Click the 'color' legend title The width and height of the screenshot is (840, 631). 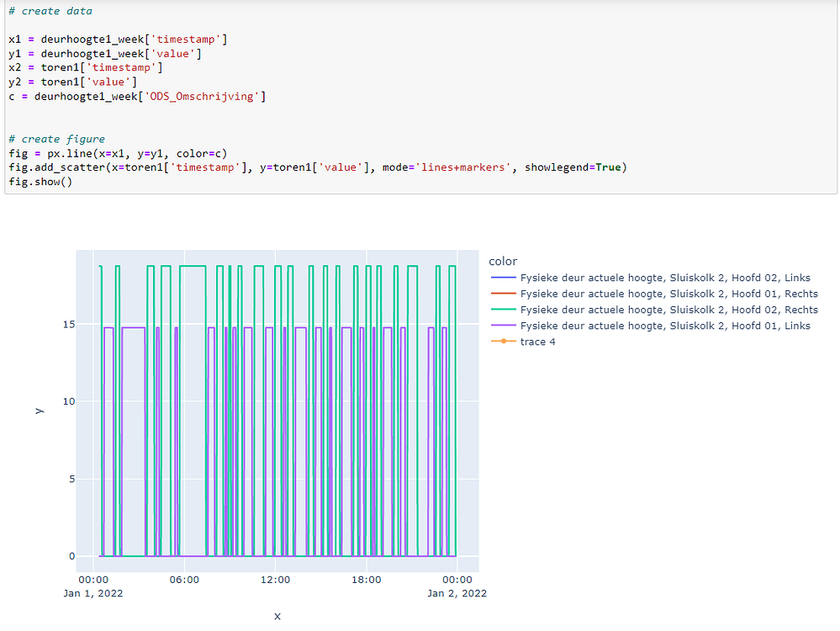pyautogui.click(x=503, y=261)
